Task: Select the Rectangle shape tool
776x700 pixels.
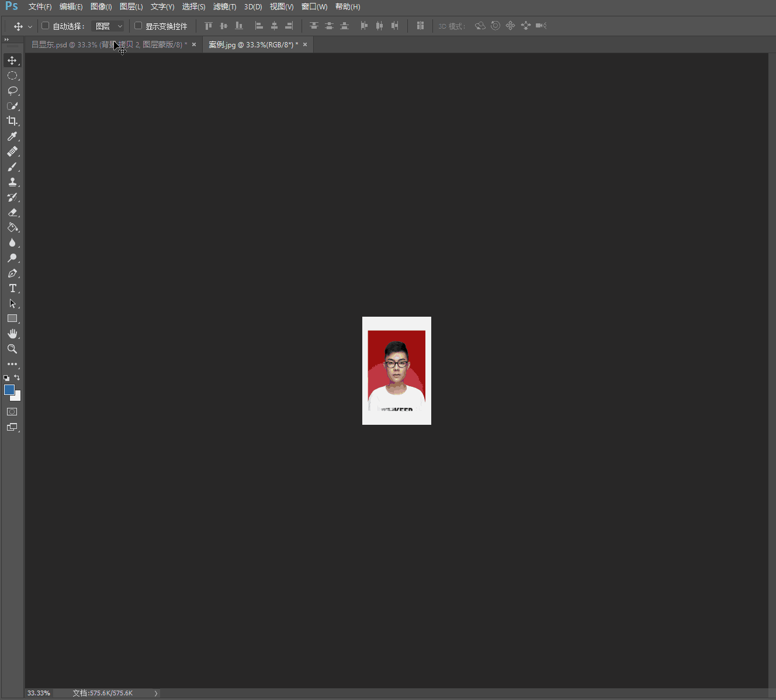Action: (12, 319)
